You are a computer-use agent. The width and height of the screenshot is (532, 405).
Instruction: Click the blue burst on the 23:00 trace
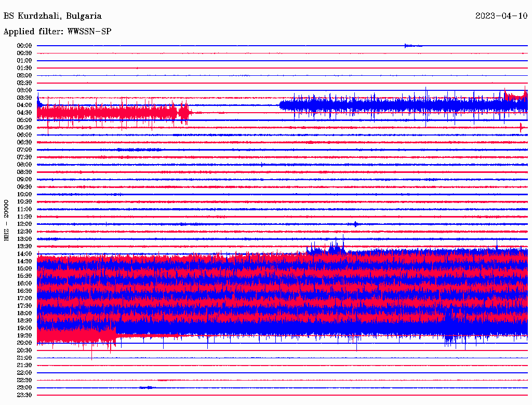[147, 387]
